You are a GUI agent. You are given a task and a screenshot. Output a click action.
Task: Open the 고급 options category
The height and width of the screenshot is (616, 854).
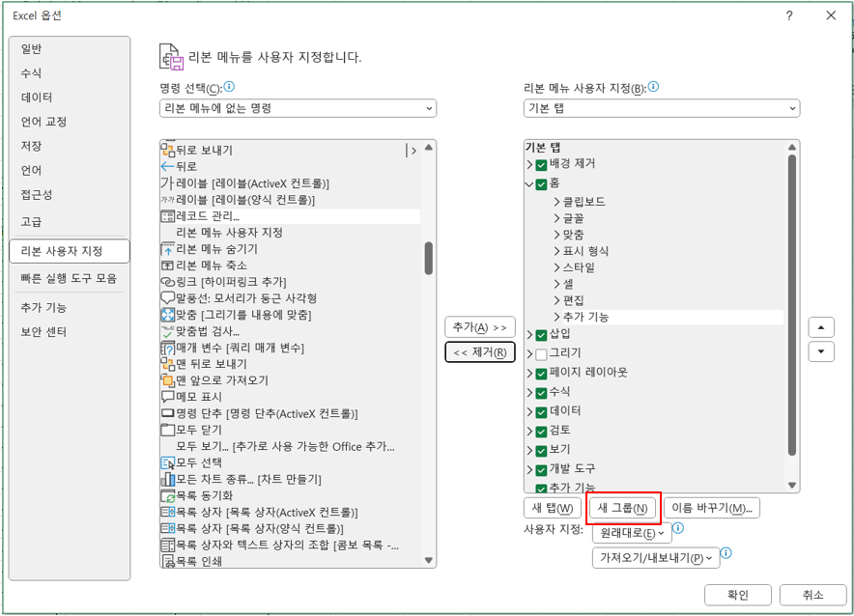point(70,221)
